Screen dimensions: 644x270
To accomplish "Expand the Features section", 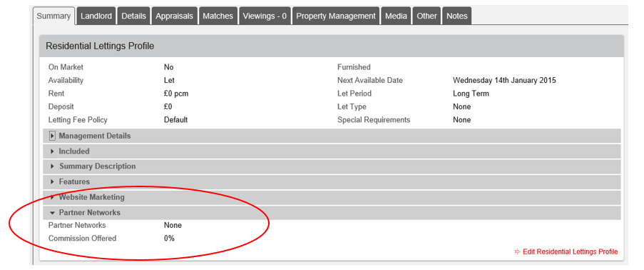I will pyautogui.click(x=332, y=181).
